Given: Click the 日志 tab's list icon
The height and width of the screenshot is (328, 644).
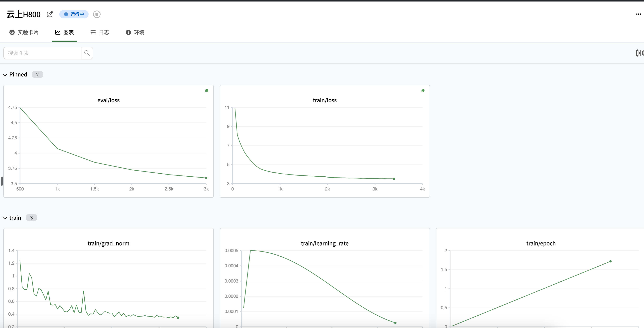Looking at the screenshot, I should tap(93, 32).
